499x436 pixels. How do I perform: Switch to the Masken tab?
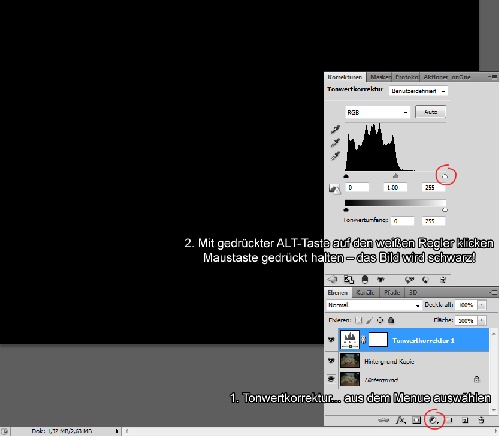pyautogui.click(x=380, y=77)
